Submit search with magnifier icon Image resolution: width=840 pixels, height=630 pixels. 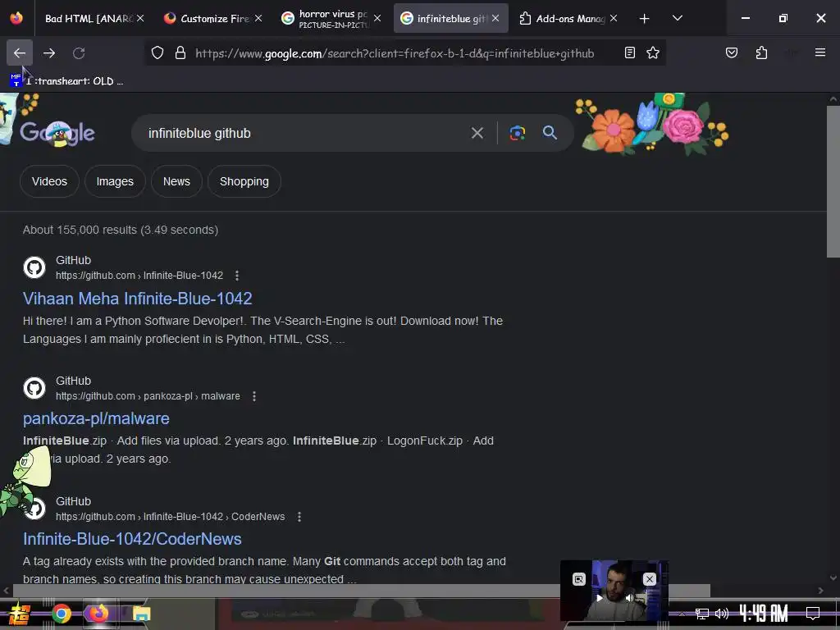click(x=550, y=133)
